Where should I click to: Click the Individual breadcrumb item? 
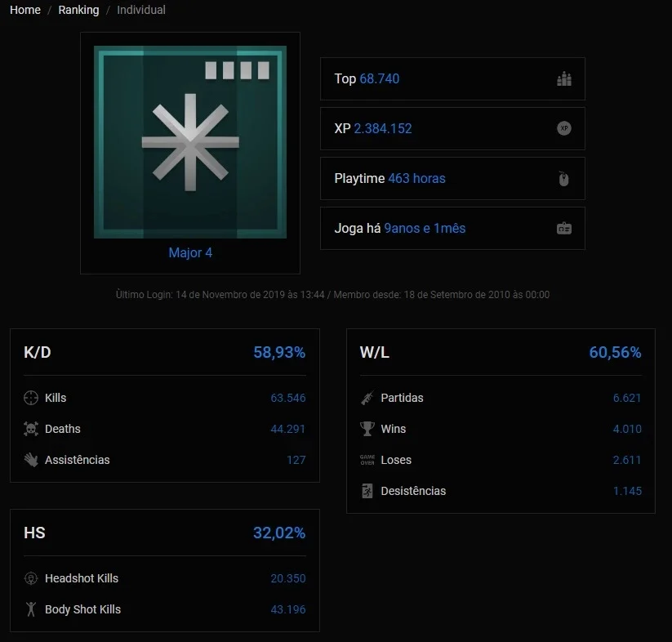tap(141, 10)
